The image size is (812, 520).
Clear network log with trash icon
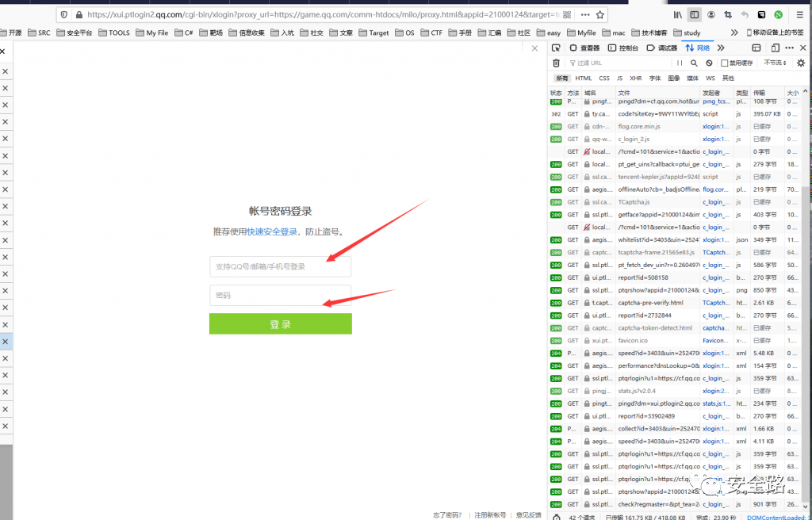click(x=556, y=63)
